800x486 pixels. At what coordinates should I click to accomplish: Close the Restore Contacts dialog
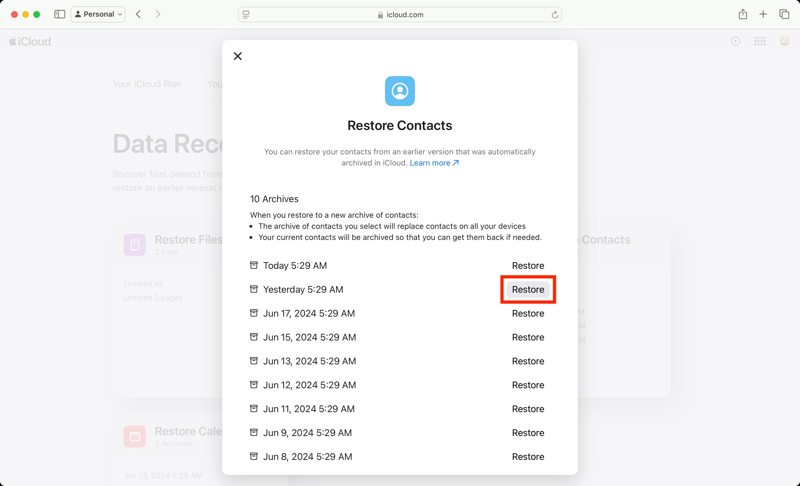click(x=238, y=56)
